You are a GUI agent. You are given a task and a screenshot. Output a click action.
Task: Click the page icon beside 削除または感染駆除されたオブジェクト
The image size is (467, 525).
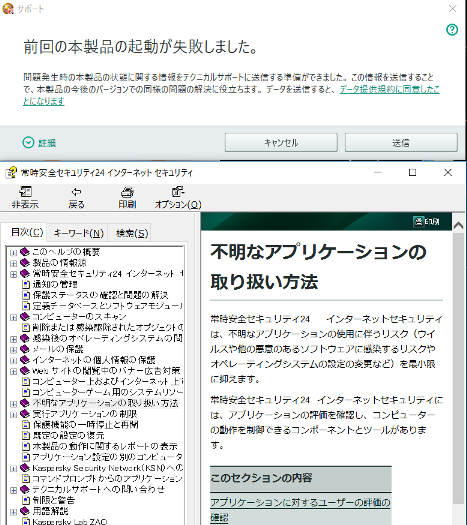click(26, 327)
